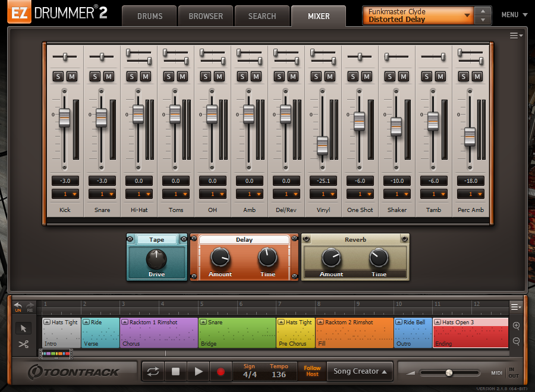This screenshot has height=392, width=535.
Task: Click the undo arrow icon
Action: 18,306
